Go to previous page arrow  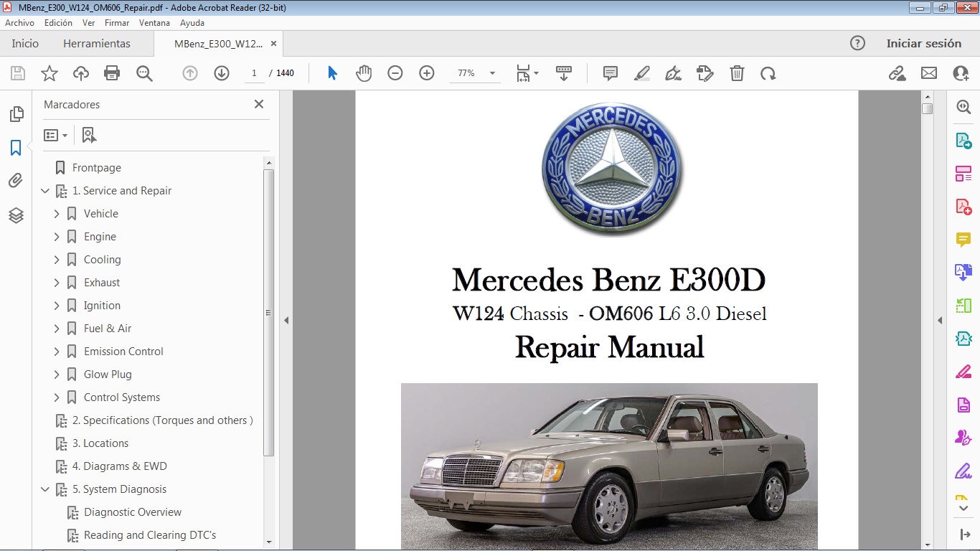click(x=190, y=73)
